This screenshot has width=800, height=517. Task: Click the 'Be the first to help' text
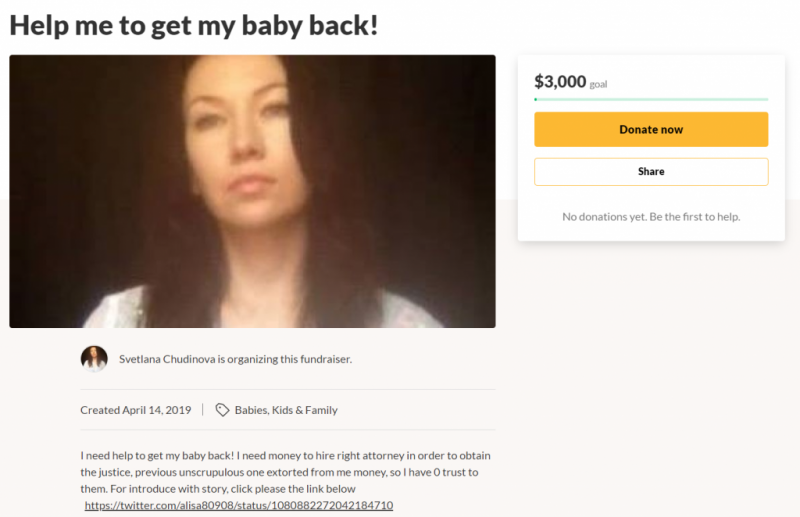pos(695,217)
